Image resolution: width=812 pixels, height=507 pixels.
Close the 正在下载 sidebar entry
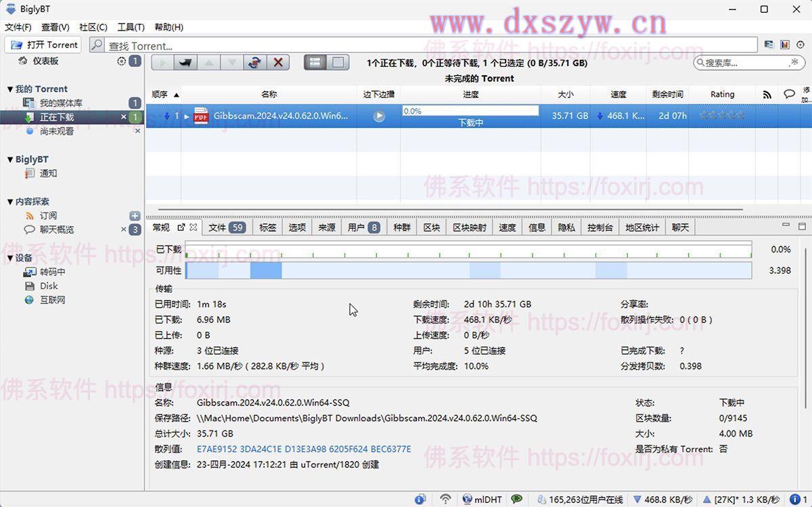coord(124,117)
